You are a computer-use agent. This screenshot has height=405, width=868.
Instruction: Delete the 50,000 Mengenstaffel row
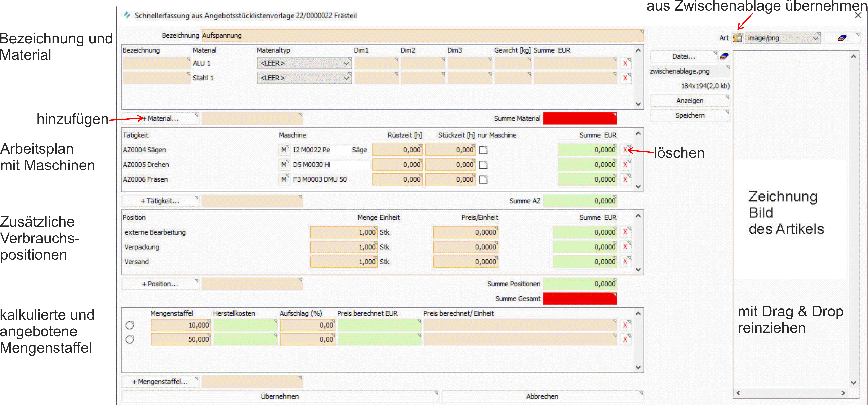[x=625, y=339]
